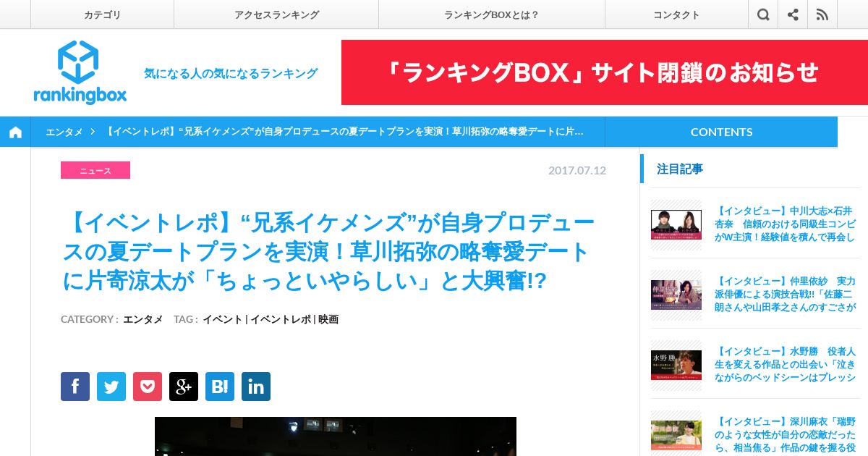Open the 中川大志×石井杏奈 interview article
This screenshot has height=456, width=868.
point(785,224)
